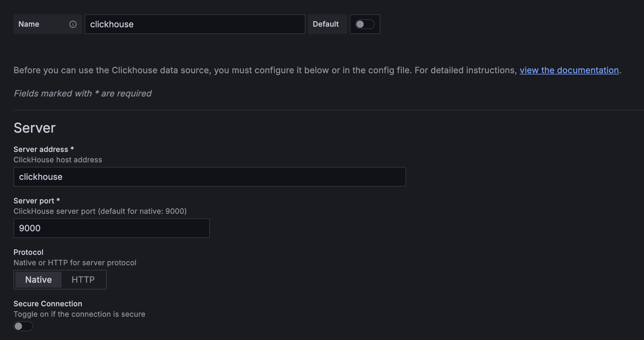Click the Default label

coord(326,24)
